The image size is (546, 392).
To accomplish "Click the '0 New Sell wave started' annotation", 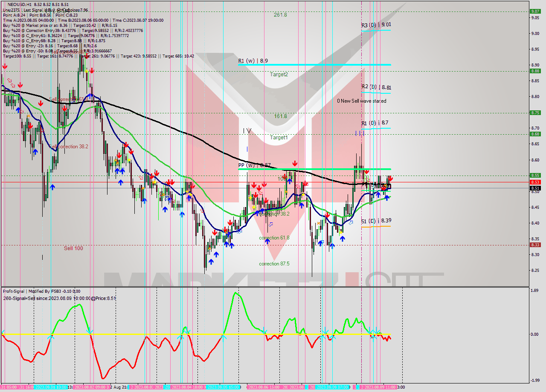I will click(x=362, y=101).
